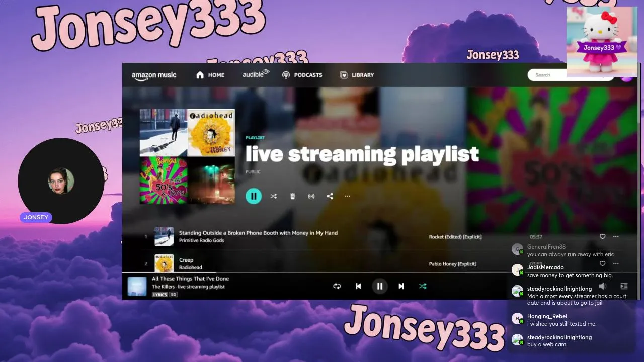Click the Creep album art thumbnail
The image size is (644, 362).
point(164,263)
